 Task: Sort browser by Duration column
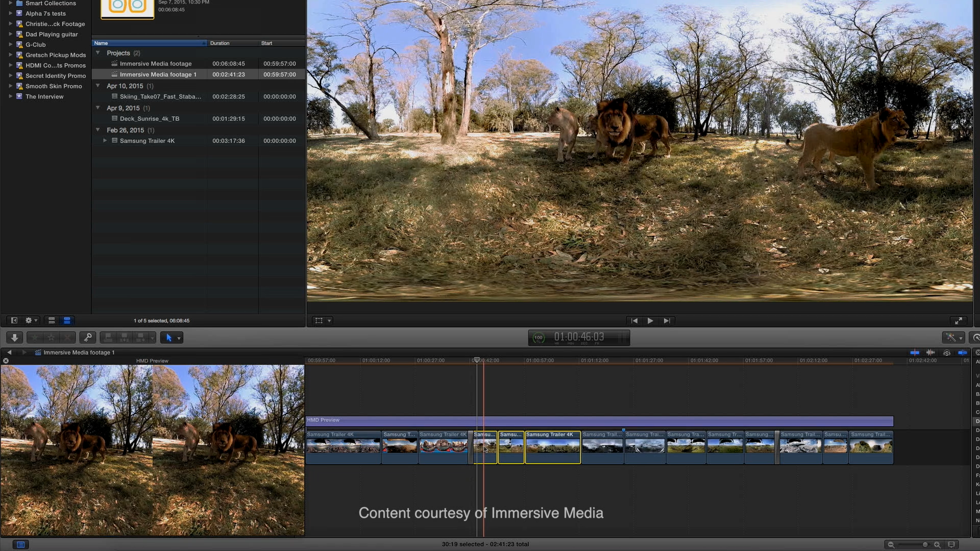tap(220, 43)
